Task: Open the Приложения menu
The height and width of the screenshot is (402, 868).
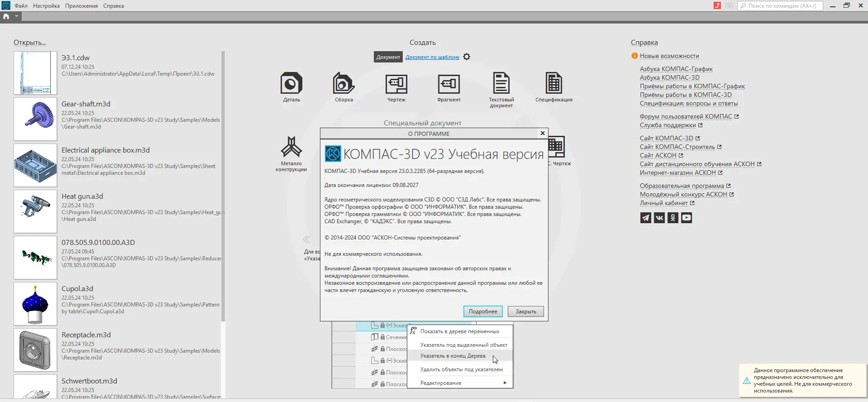Action: (x=81, y=6)
